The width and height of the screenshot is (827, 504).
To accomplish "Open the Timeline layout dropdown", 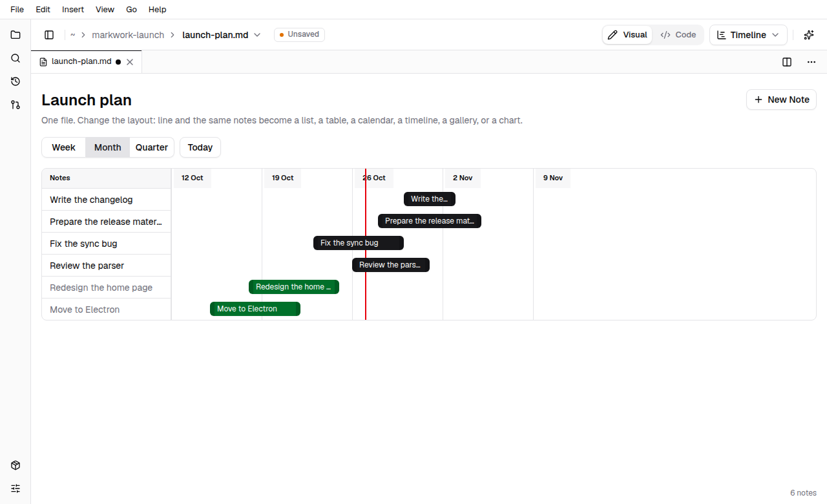I will (x=748, y=35).
